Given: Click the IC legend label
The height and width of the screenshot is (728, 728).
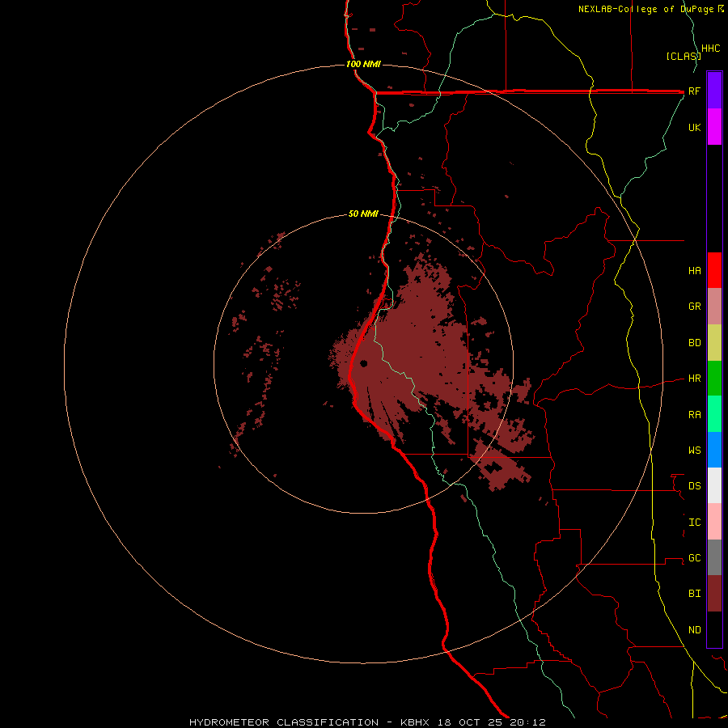Looking at the screenshot, I should coord(695,523).
